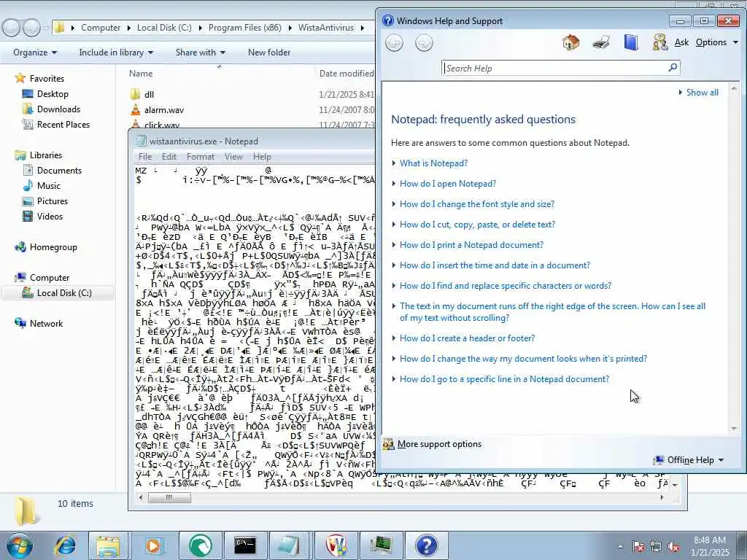Click More support options link
The width and height of the screenshot is (747, 560).
pos(439,444)
